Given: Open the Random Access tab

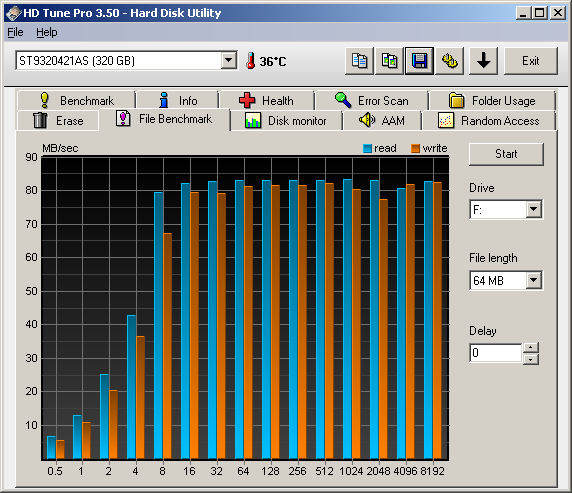Looking at the screenshot, I should click(489, 120).
